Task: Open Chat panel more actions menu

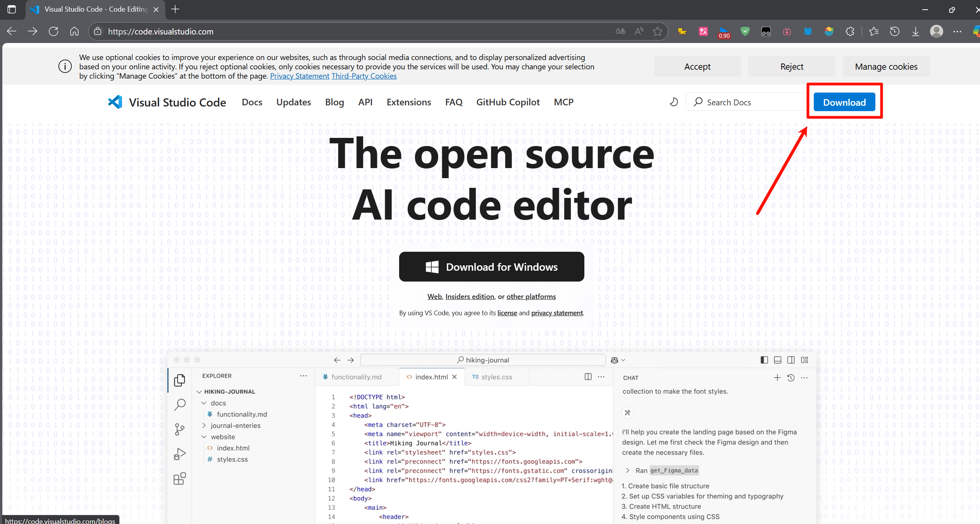Action: pos(804,378)
